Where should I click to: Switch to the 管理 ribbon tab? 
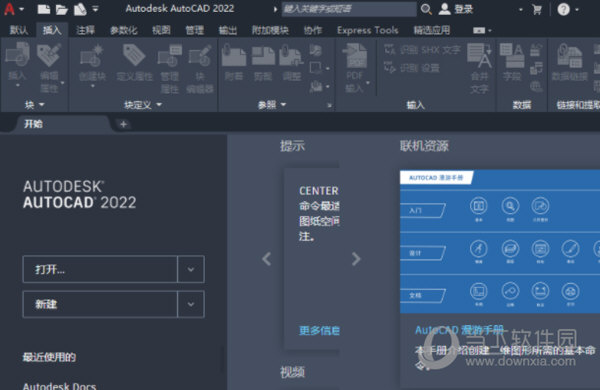click(x=194, y=30)
